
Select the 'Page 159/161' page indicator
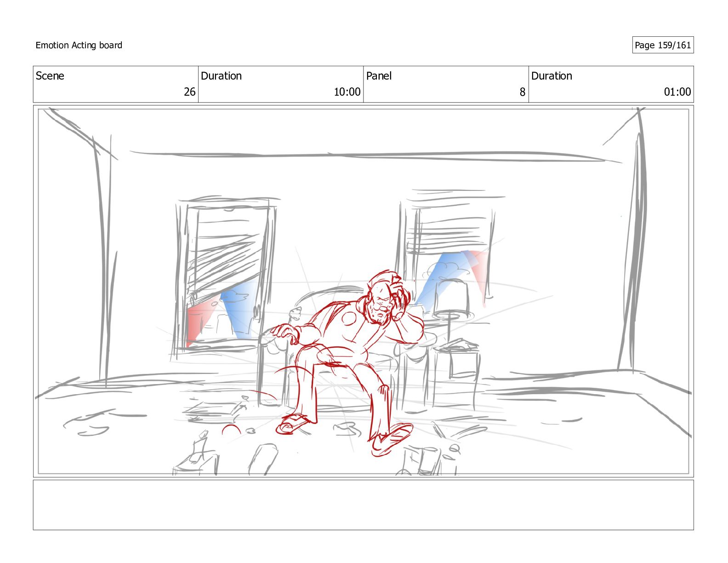coord(663,45)
